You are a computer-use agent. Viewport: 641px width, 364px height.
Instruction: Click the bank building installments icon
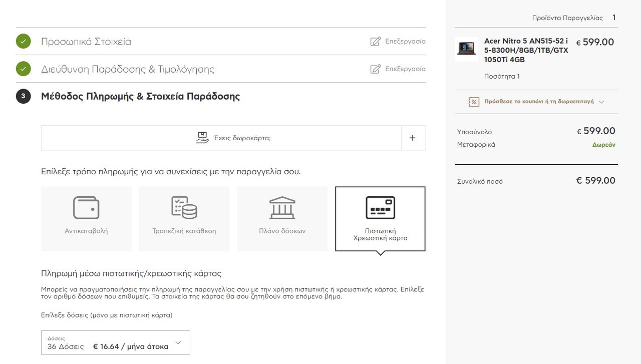tap(282, 207)
